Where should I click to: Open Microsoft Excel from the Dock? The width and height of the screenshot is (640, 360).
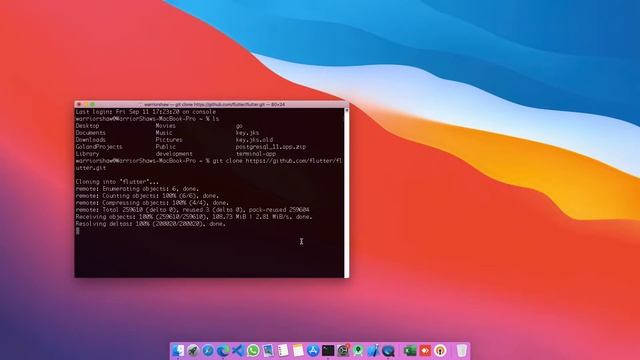tap(410, 351)
